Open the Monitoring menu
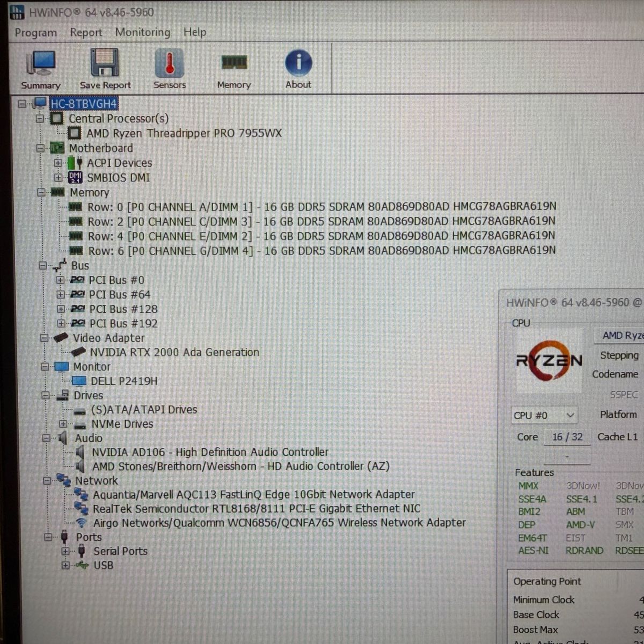The height and width of the screenshot is (644, 644). 142,32
